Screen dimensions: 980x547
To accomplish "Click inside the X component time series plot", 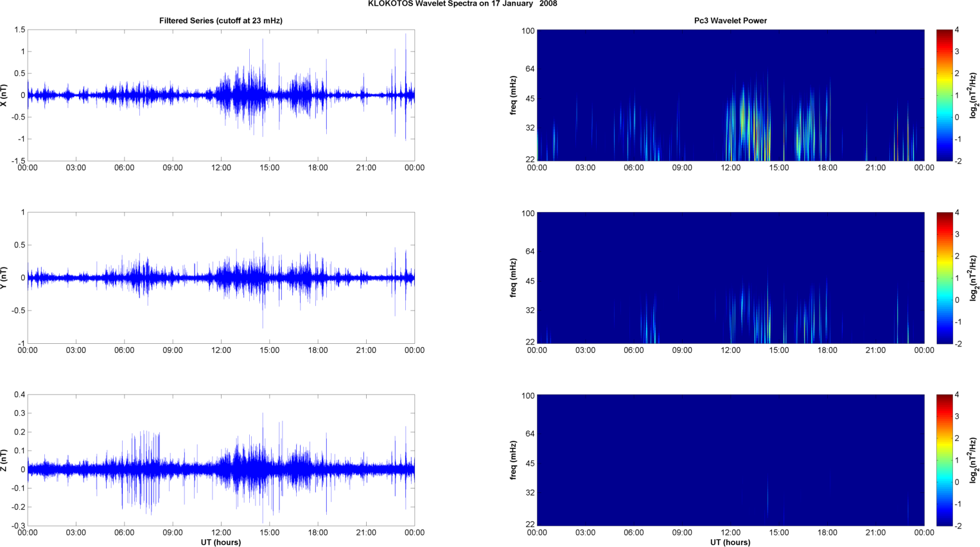I will 221,95.
